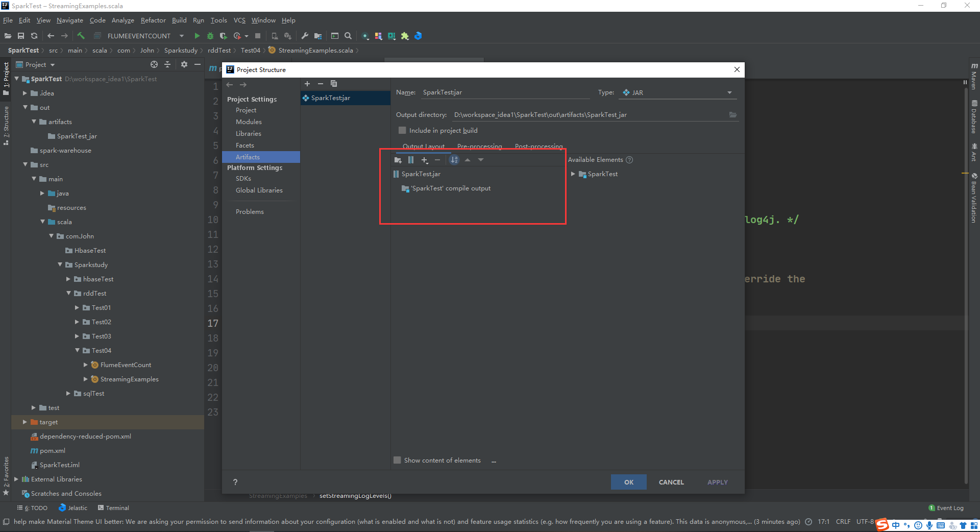Hide Project panel with minus icon
The width and height of the screenshot is (980, 532).
tap(198, 64)
